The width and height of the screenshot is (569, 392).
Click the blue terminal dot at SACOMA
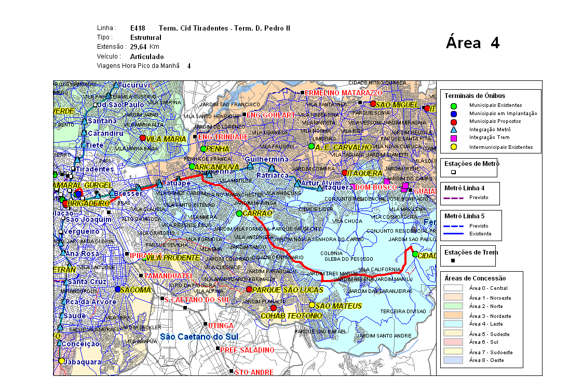point(117,289)
